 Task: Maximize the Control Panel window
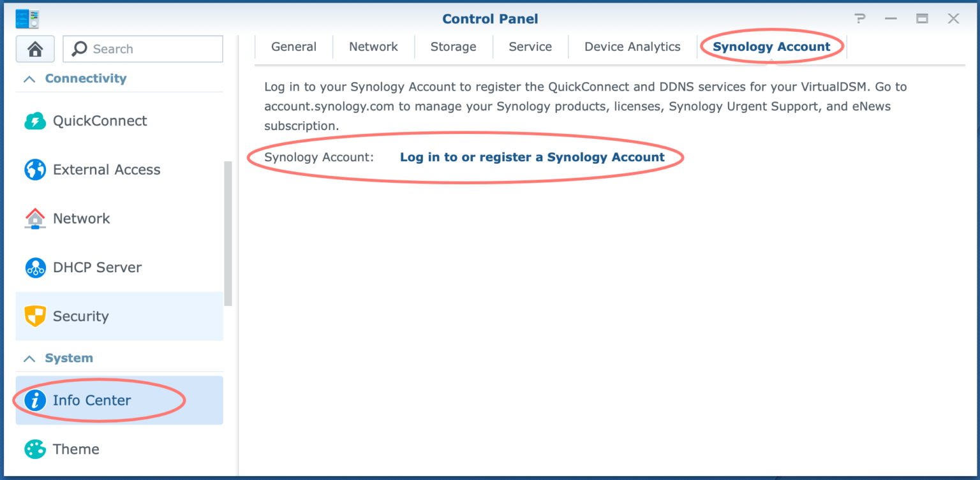[922, 19]
